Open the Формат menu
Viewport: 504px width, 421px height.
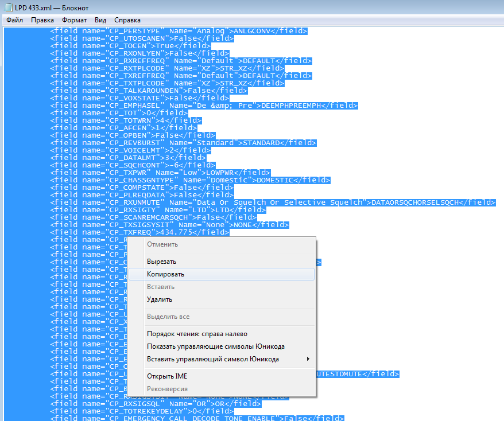[74, 20]
